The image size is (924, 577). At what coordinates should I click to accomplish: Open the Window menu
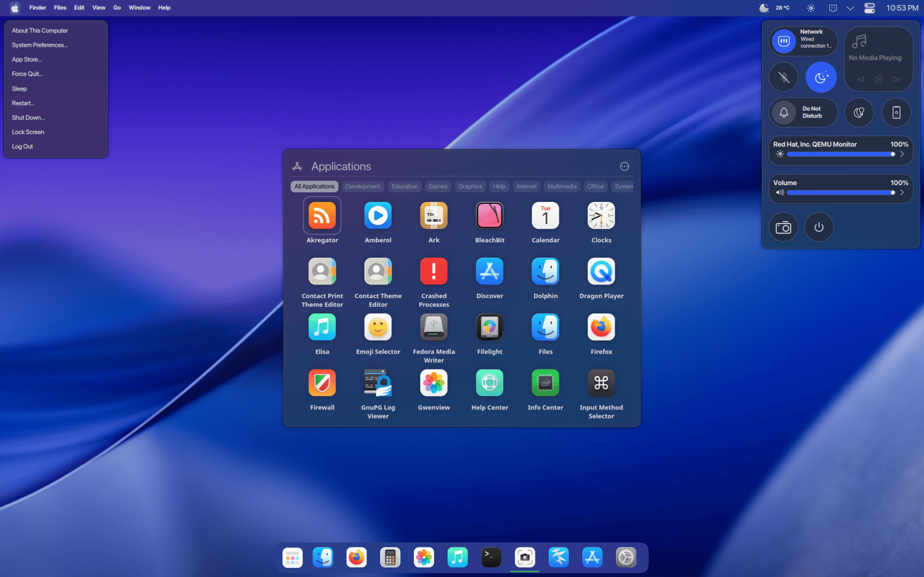[x=139, y=8]
